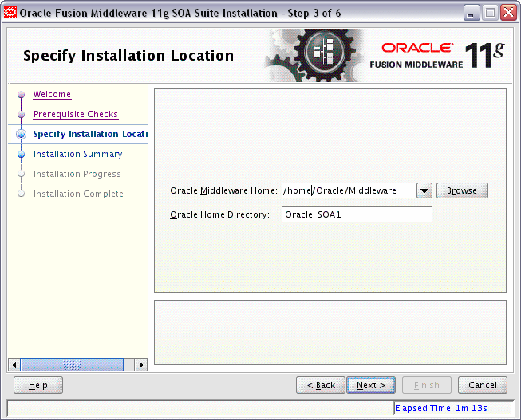
Task: Click the Browse button
Action: click(462, 190)
